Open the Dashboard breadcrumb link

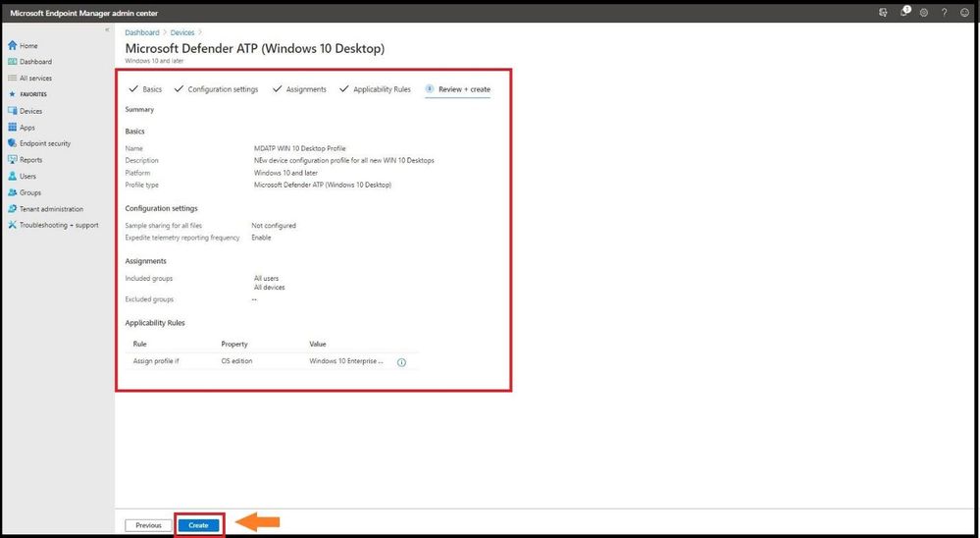point(142,32)
